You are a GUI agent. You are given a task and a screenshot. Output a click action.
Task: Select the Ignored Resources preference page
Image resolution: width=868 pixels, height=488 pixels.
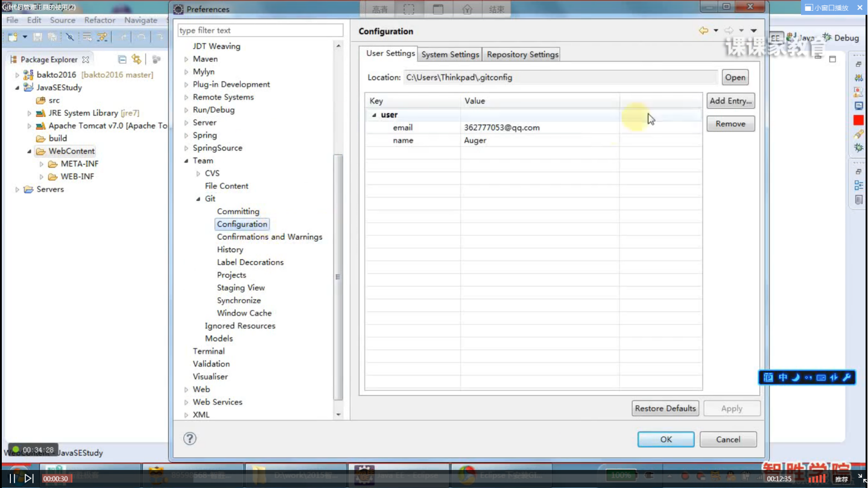[x=240, y=326]
